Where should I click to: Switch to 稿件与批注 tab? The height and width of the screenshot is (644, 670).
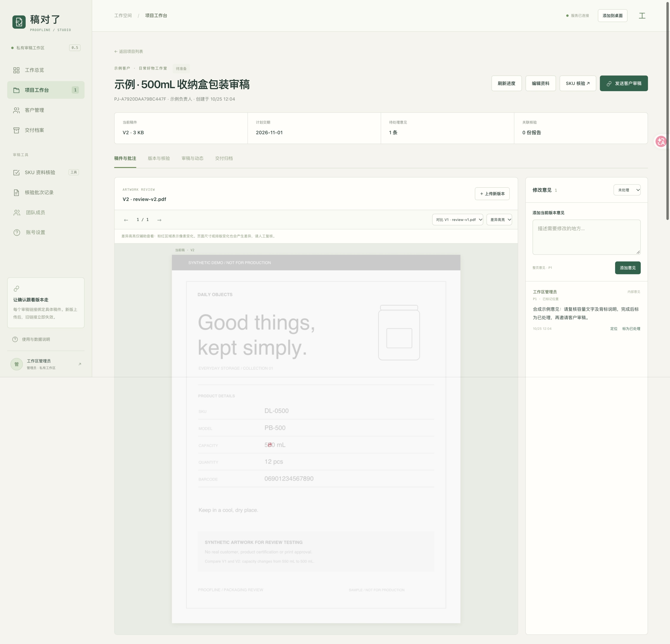(125, 158)
